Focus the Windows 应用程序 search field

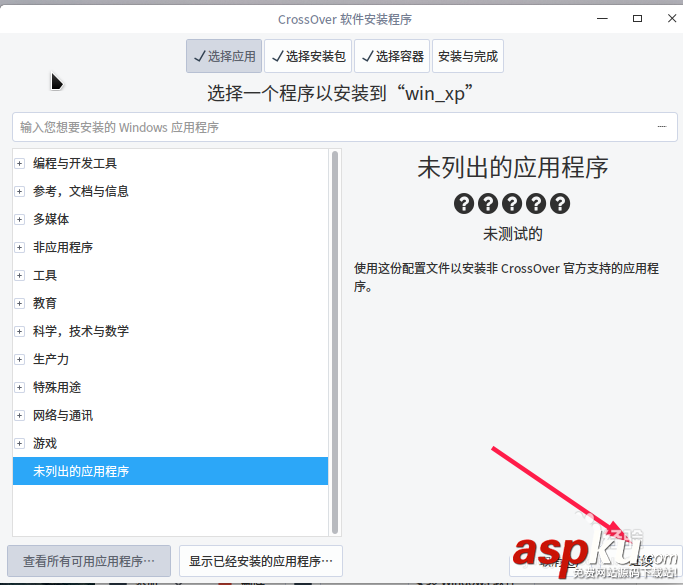coord(345,127)
